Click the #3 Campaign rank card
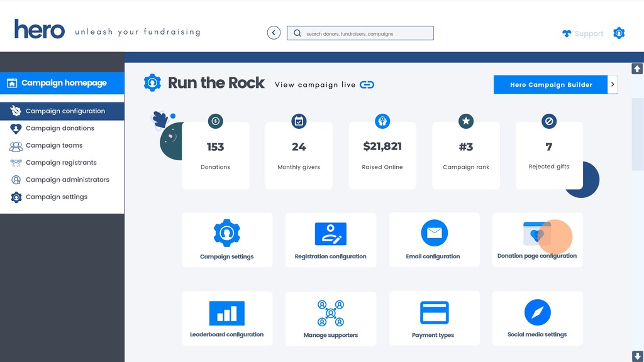This screenshot has width=644, height=362. (x=466, y=156)
